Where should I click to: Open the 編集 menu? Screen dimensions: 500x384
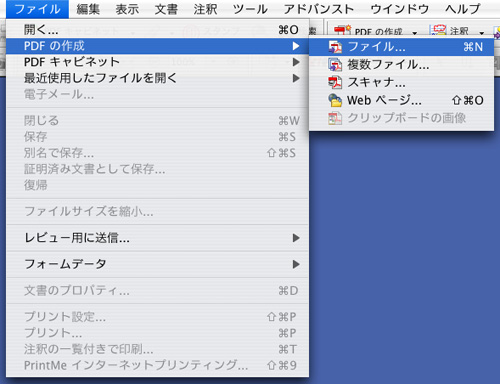coord(88,9)
